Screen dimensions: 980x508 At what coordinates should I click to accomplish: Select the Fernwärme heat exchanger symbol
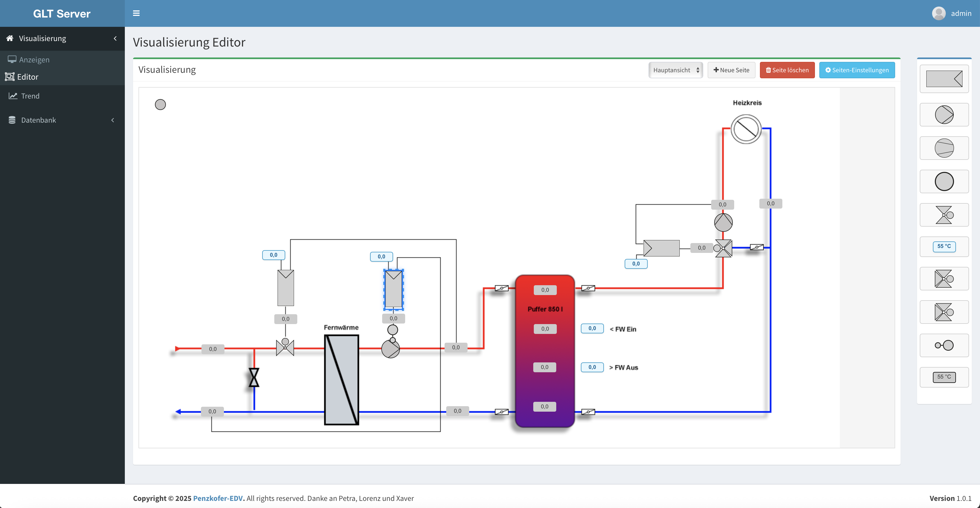[341, 380]
